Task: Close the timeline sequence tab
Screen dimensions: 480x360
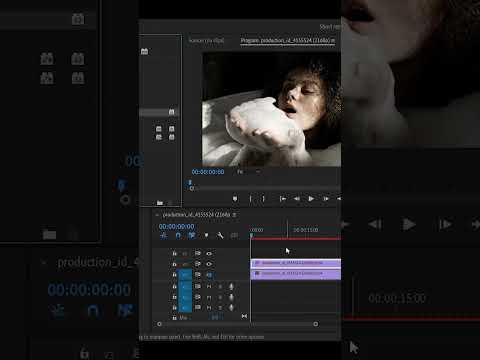Action: pyautogui.click(x=157, y=215)
